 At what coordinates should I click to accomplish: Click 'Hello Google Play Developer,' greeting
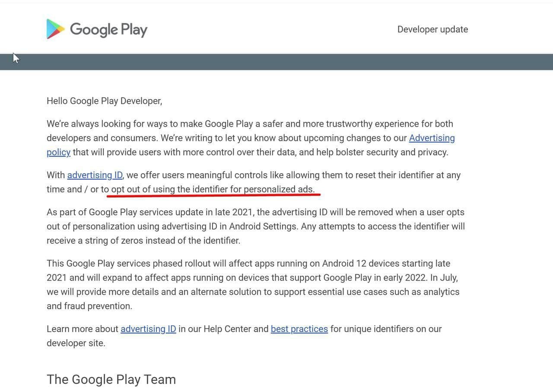coord(105,101)
